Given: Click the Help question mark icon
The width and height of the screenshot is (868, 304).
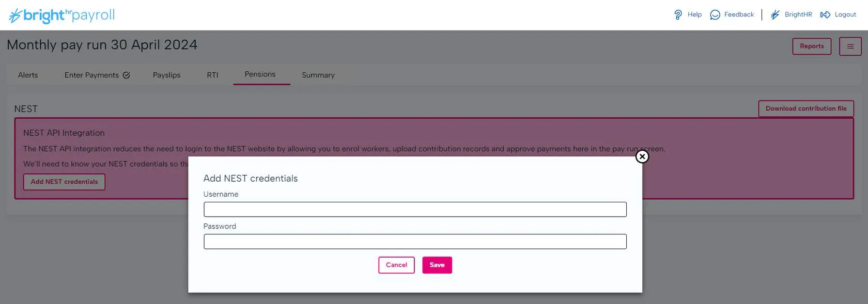Looking at the screenshot, I should pos(678,15).
